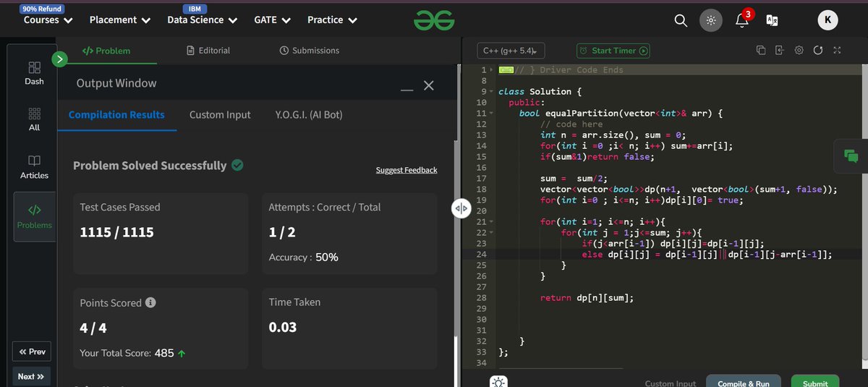Expand the folded driver code on line 1
The height and width of the screenshot is (387, 868).
491,69
